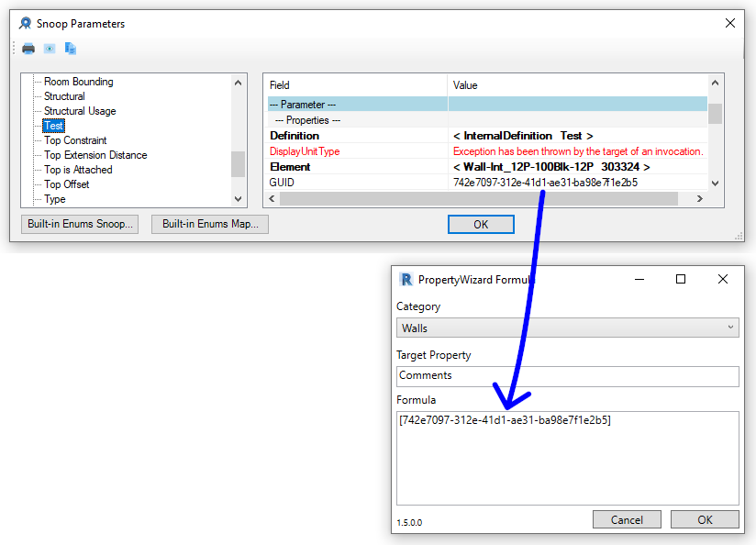Screen dimensions: 756x545
Task: Select Top Constraint in the tree
Action: [x=75, y=140]
